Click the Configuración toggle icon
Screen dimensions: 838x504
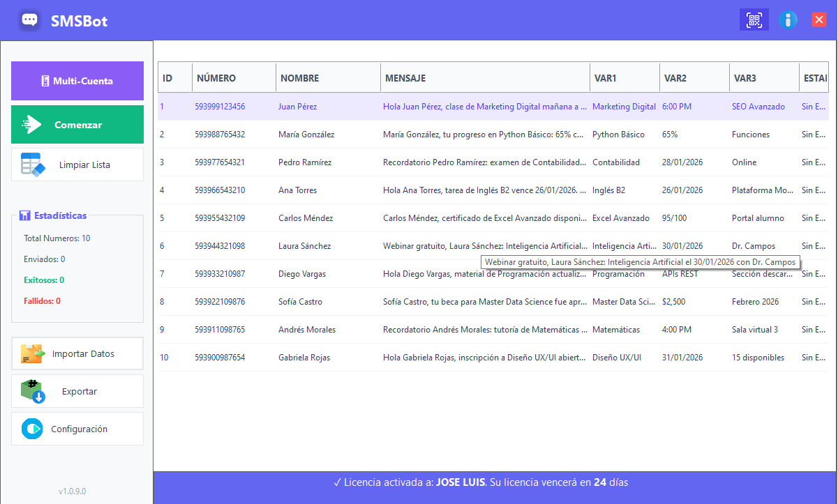tap(32, 429)
